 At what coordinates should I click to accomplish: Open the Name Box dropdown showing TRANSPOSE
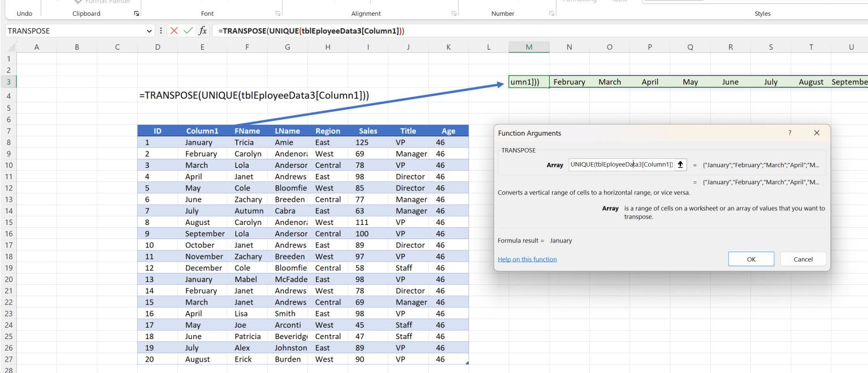[149, 31]
